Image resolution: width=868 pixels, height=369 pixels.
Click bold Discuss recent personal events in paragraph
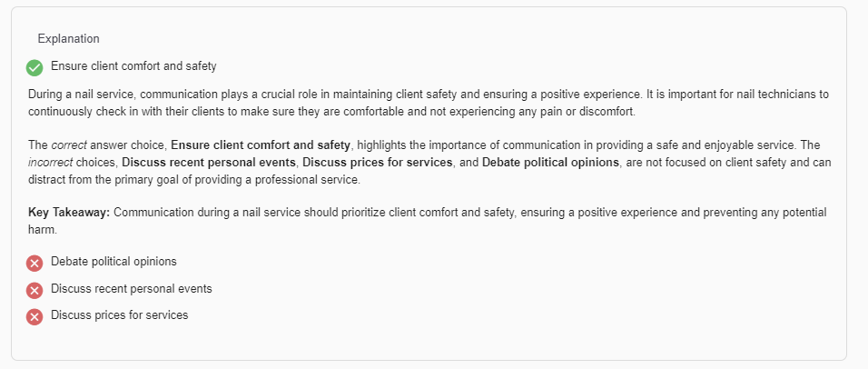[x=208, y=163]
